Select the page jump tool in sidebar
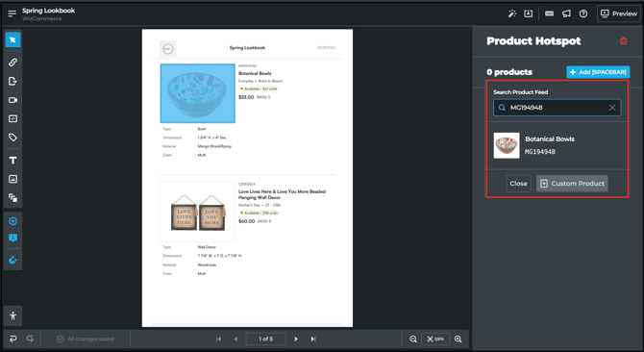The height and width of the screenshot is (352, 644). (12, 81)
